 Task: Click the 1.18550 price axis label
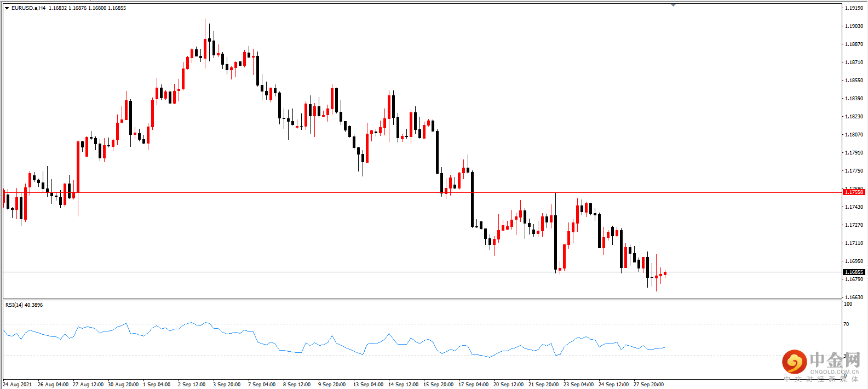pos(854,81)
